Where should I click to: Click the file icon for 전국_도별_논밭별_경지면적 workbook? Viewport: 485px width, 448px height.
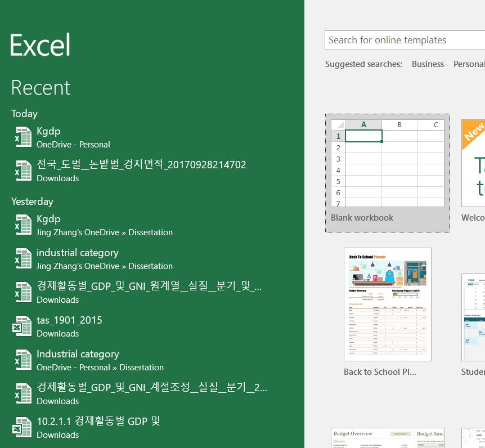pos(23,171)
